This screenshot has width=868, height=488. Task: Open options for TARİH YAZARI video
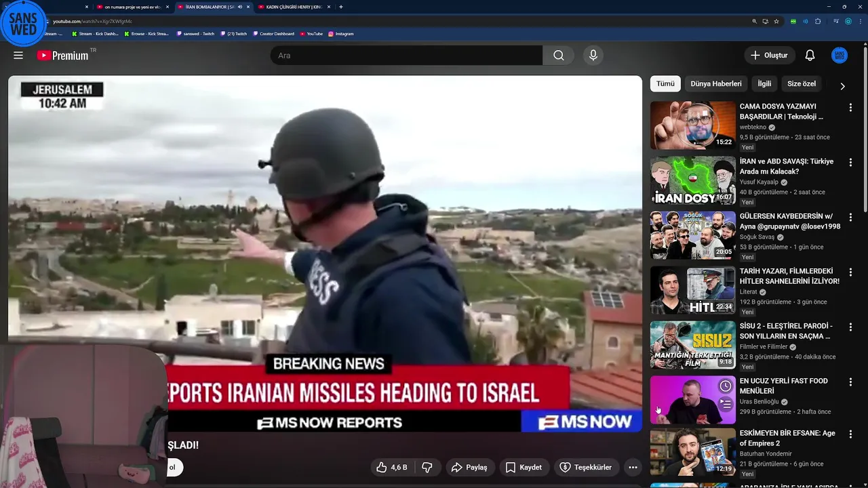[850, 272]
